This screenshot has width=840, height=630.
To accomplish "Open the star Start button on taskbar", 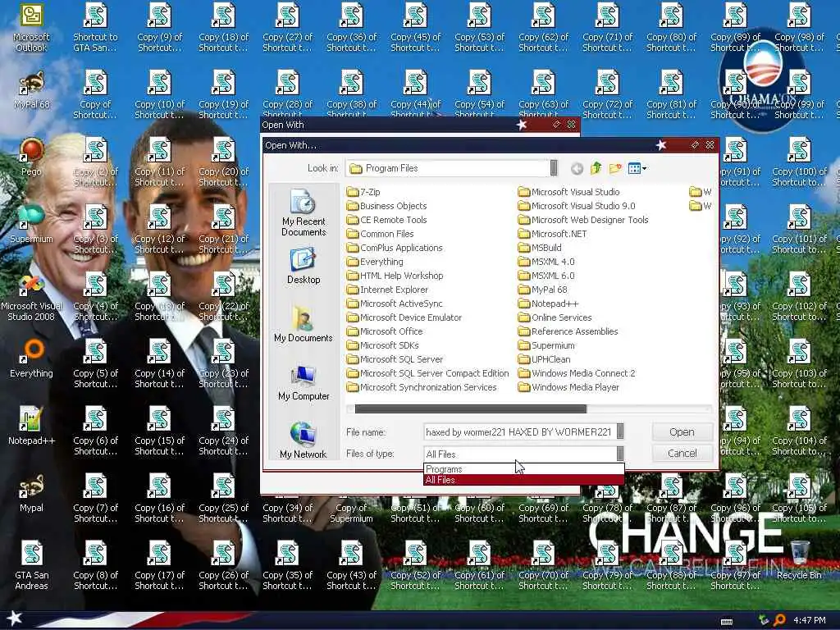I will [15, 619].
